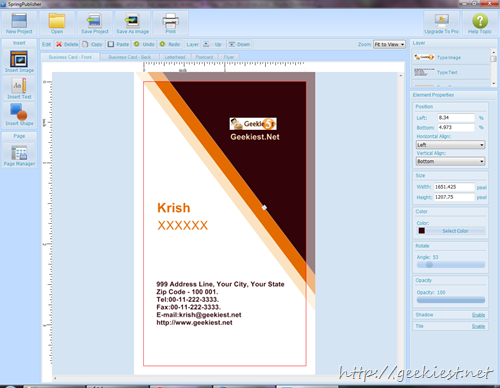Click the dark color swatch

pos(422,231)
